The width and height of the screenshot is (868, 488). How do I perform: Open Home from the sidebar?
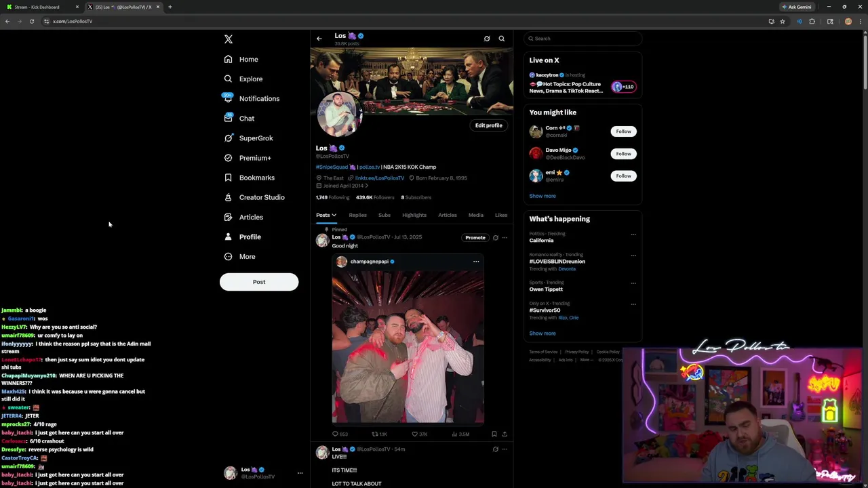(241, 59)
